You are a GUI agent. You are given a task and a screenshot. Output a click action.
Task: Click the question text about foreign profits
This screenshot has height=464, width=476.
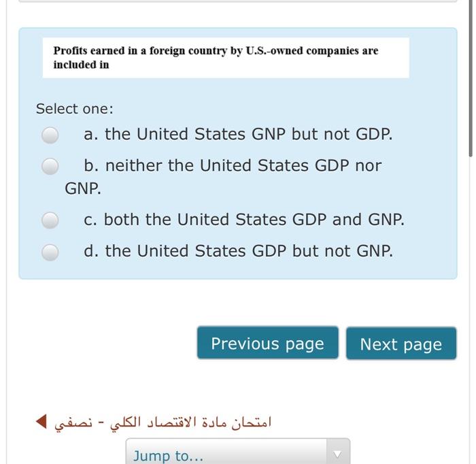[216, 57]
